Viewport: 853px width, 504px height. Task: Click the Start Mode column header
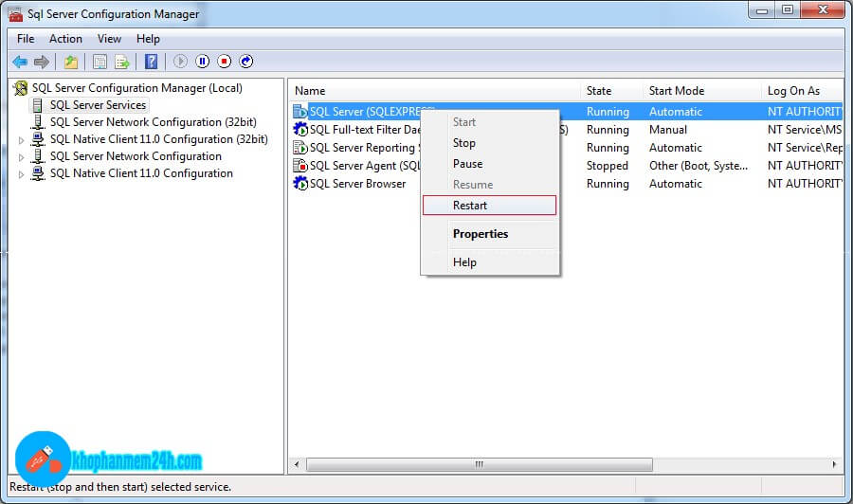click(x=677, y=91)
